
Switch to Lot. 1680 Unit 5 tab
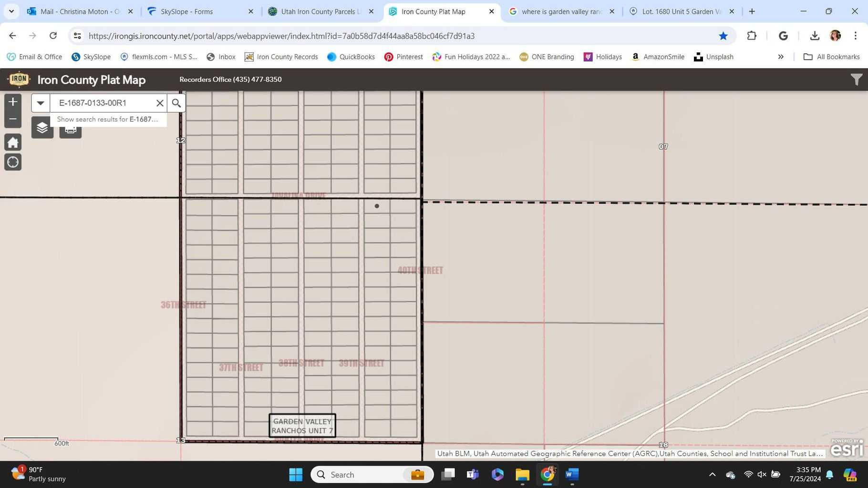(682, 11)
